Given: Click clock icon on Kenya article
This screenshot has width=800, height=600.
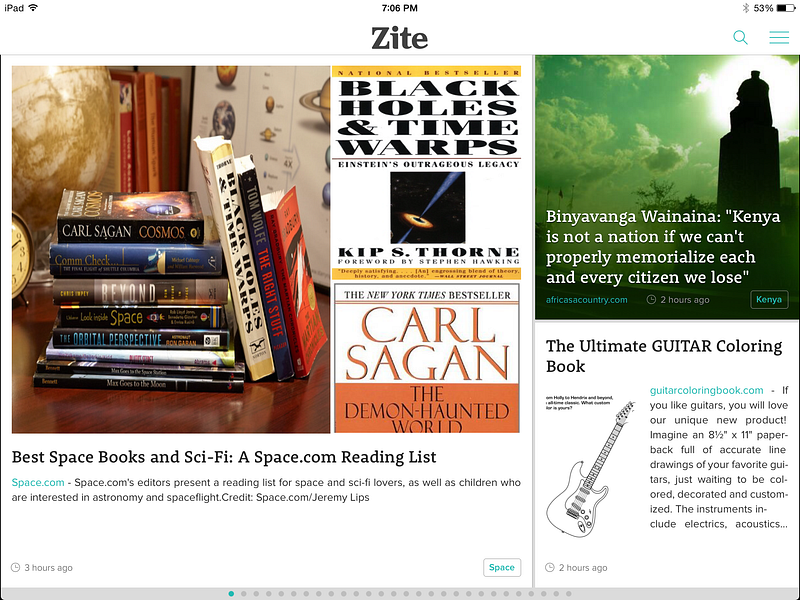Looking at the screenshot, I should 651,299.
